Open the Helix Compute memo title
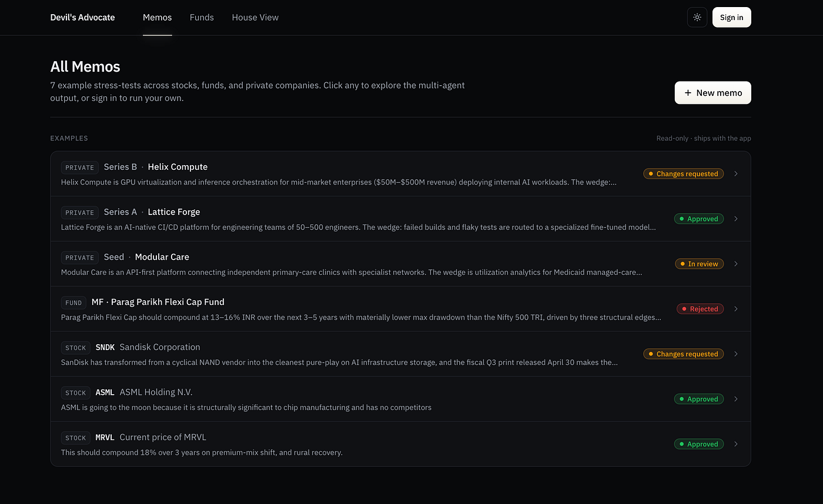 [178, 167]
